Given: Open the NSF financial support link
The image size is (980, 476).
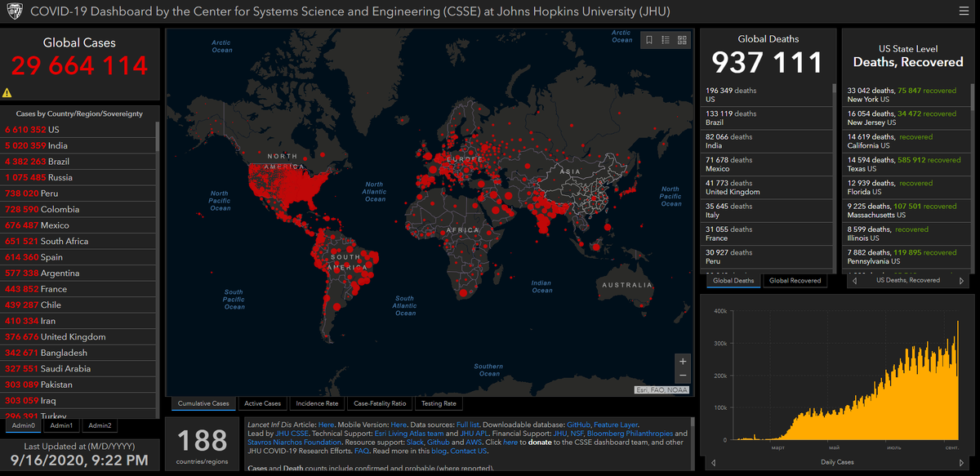Looking at the screenshot, I should point(577,434).
